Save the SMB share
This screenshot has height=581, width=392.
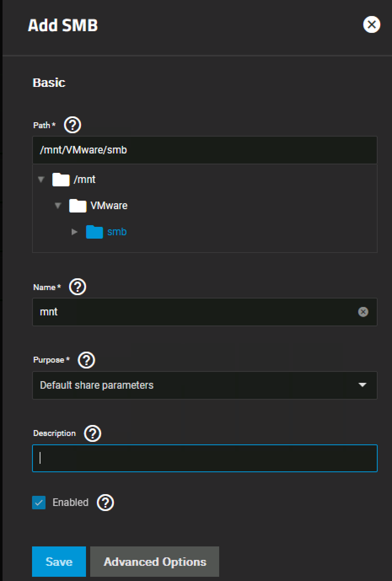coord(59,562)
